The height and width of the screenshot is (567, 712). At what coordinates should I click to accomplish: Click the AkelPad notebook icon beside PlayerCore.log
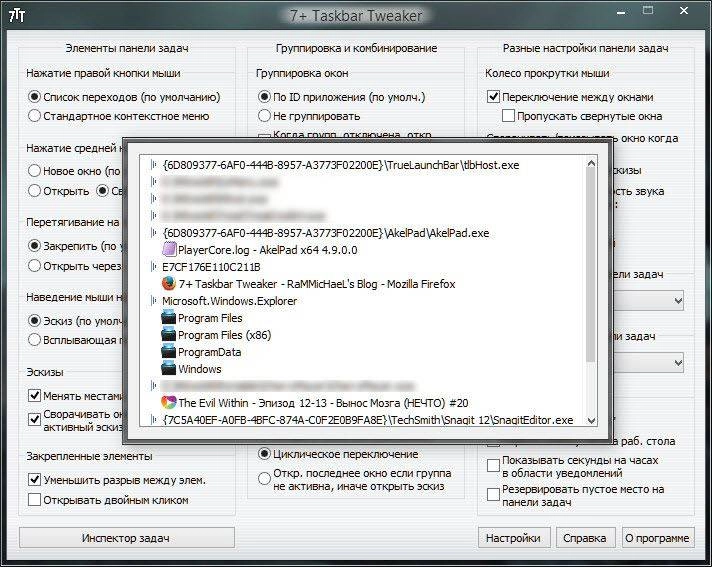pyautogui.click(x=169, y=249)
